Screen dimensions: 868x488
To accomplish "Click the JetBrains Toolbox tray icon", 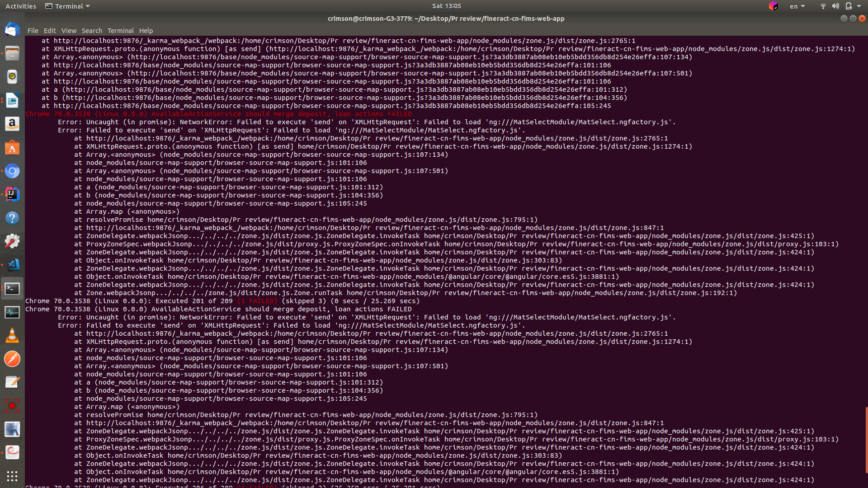I will click(x=773, y=6).
